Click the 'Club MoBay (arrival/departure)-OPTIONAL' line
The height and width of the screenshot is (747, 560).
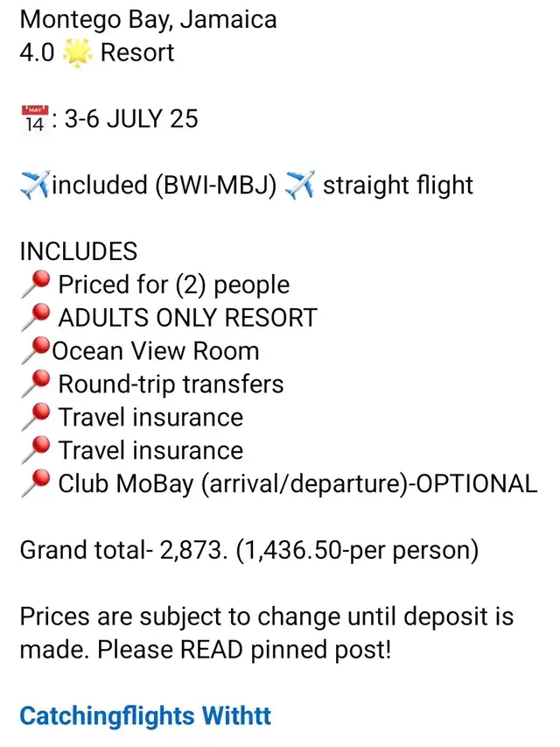coord(297,484)
